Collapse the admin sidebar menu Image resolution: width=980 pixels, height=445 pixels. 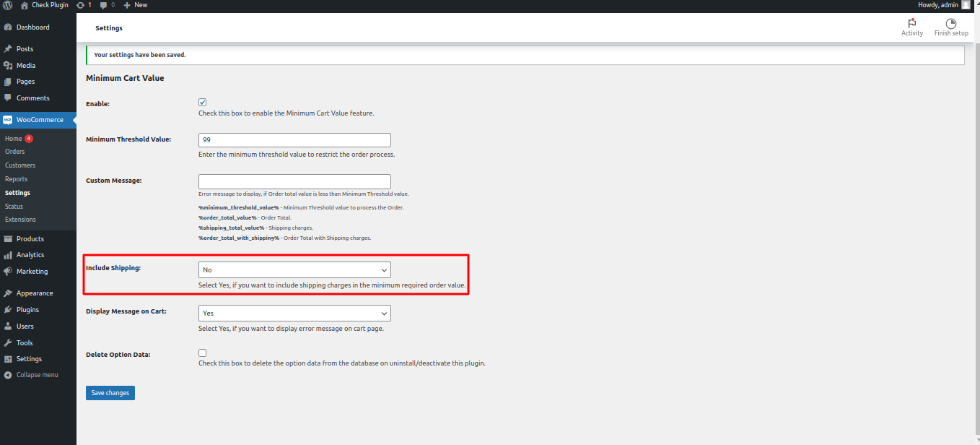coord(37,375)
